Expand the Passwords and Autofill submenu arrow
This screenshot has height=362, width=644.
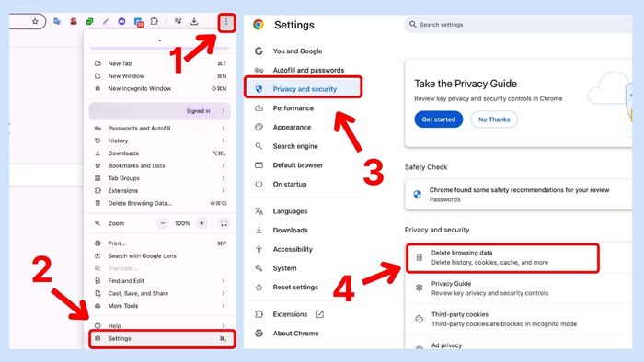coord(224,129)
